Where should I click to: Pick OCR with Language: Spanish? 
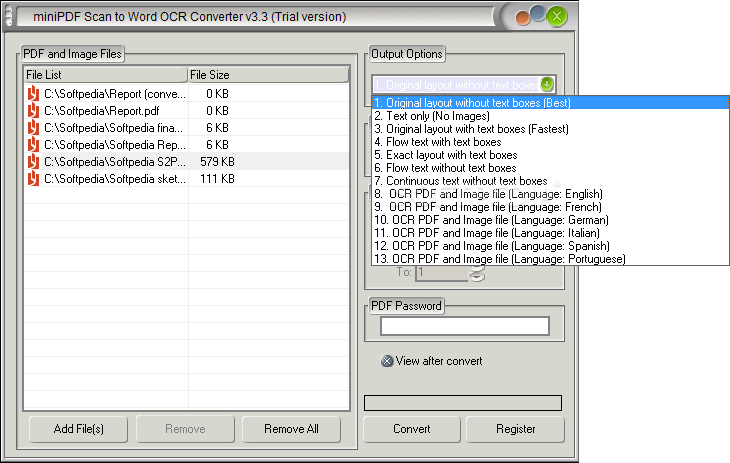(550, 246)
